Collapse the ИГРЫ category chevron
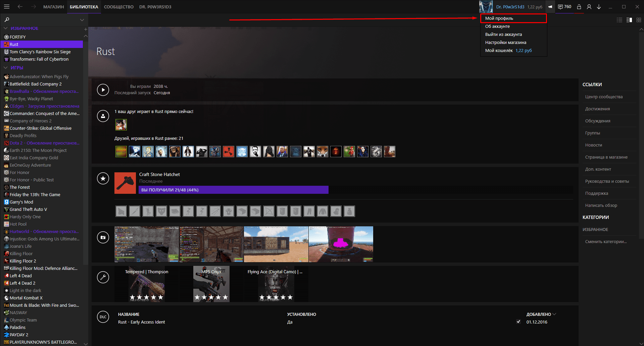Screen dimensions: 644x346 pos(5,67)
